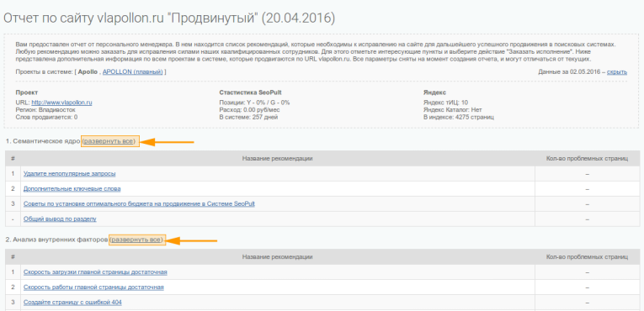644x311 pixels.
Task: Click Слов продвигается: 0 text
Action: [46, 118]
